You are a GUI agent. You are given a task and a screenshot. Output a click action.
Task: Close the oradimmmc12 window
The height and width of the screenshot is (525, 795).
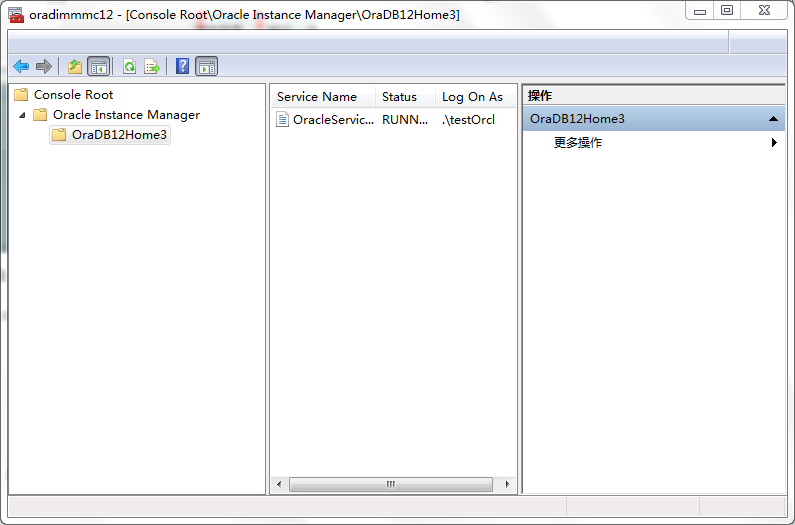(765, 10)
